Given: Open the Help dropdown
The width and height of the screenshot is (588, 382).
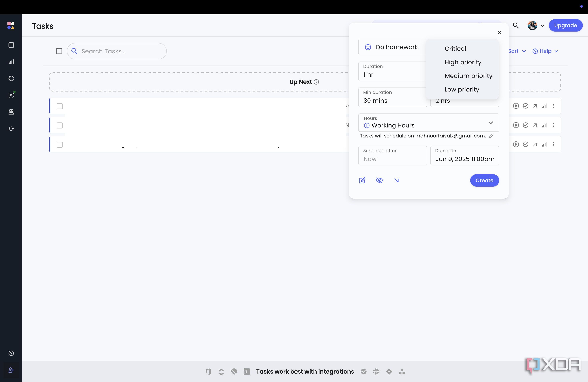Looking at the screenshot, I should click(545, 51).
